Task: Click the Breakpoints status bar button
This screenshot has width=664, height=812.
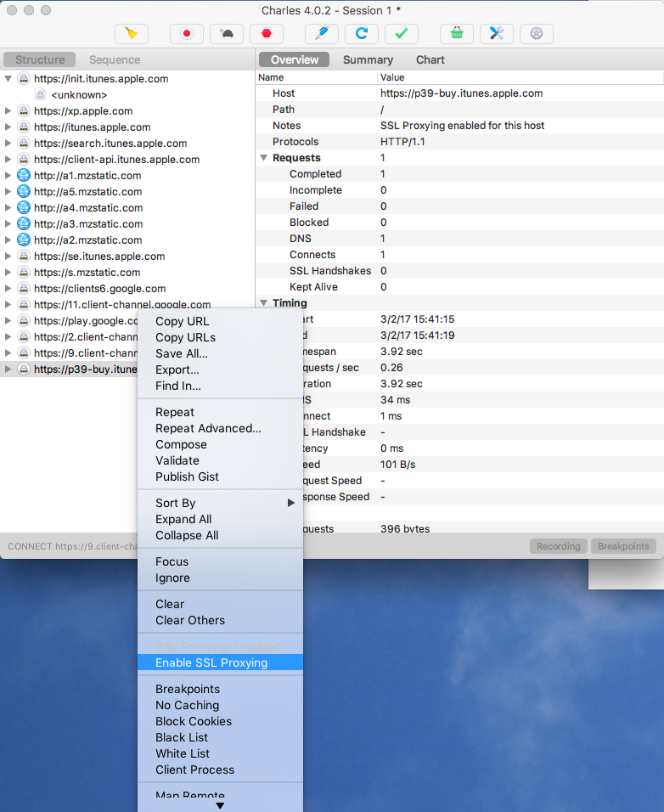Action: coord(623,546)
